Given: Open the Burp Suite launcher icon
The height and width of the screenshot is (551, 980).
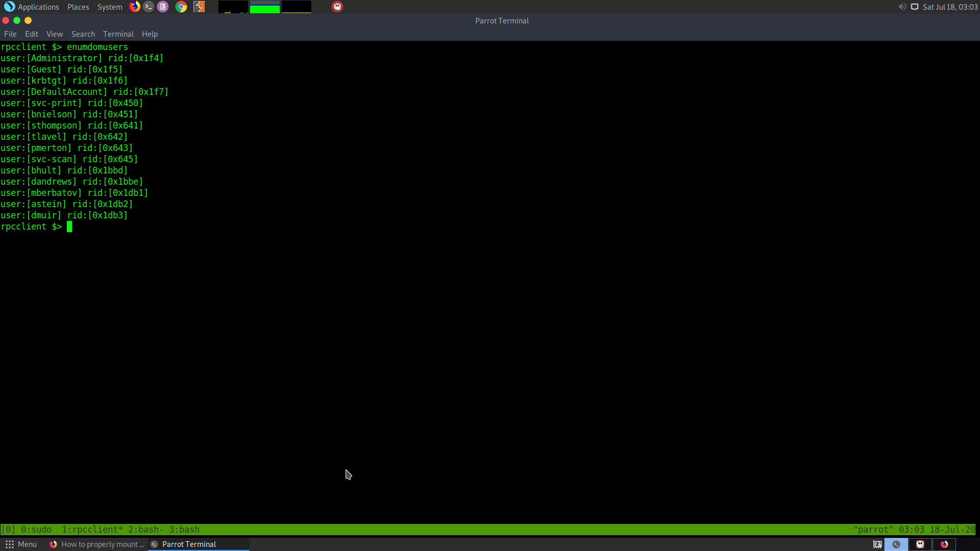Looking at the screenshot, I should point(199,7).
